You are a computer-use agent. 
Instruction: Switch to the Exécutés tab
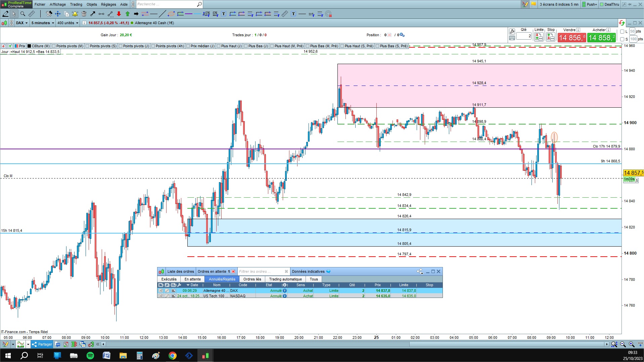[169, 279]
